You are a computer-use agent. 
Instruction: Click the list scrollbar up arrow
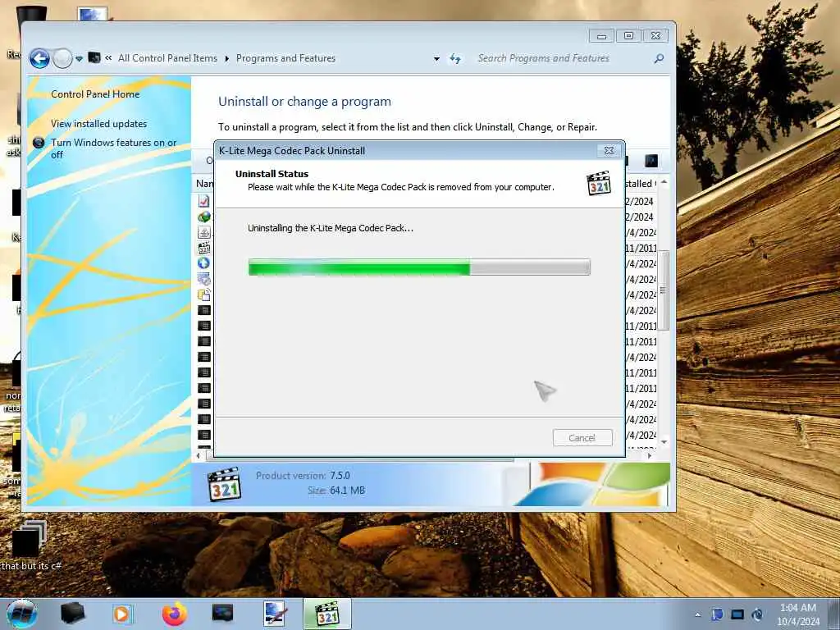664,183
